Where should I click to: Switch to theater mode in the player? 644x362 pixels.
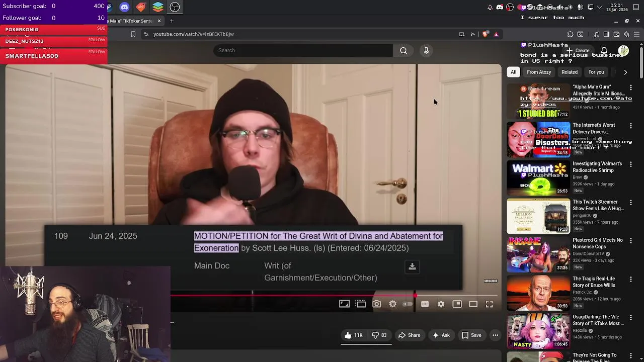473,304
